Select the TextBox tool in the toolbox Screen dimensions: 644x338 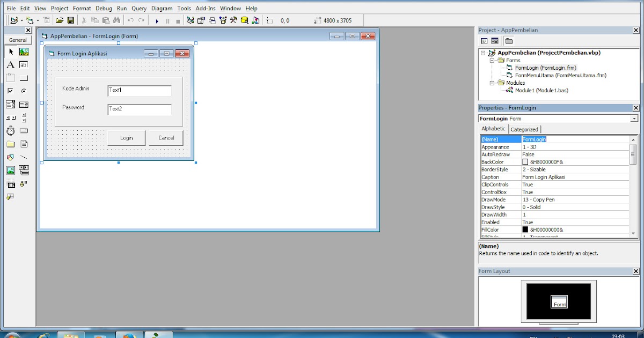24,64
